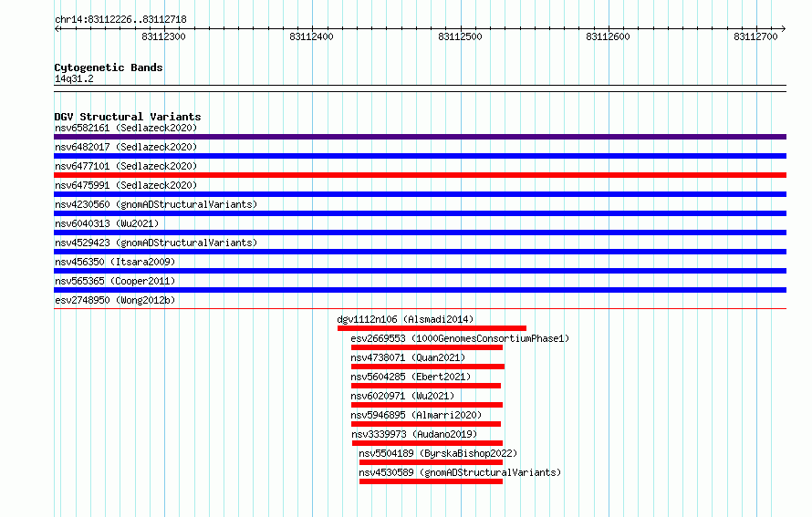Select the red bar under nsv4530589
812x517 pixels.
pyautogui.click(x=431, y=481)
